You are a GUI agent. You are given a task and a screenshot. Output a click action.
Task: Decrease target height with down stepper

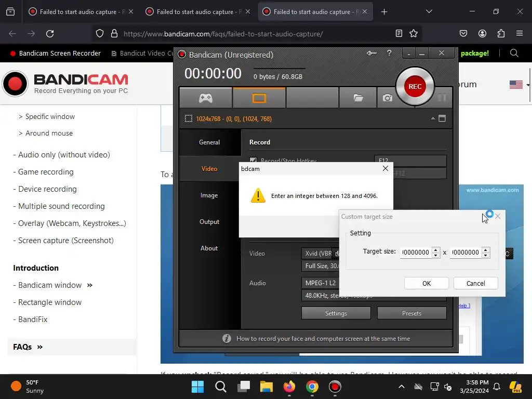[x=486, y=255]
